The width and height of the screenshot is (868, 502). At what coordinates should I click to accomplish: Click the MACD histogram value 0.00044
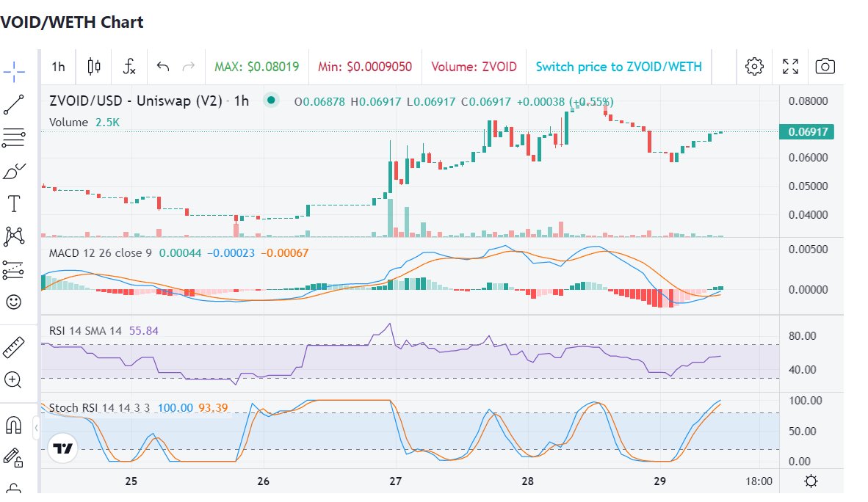(180, 253)
